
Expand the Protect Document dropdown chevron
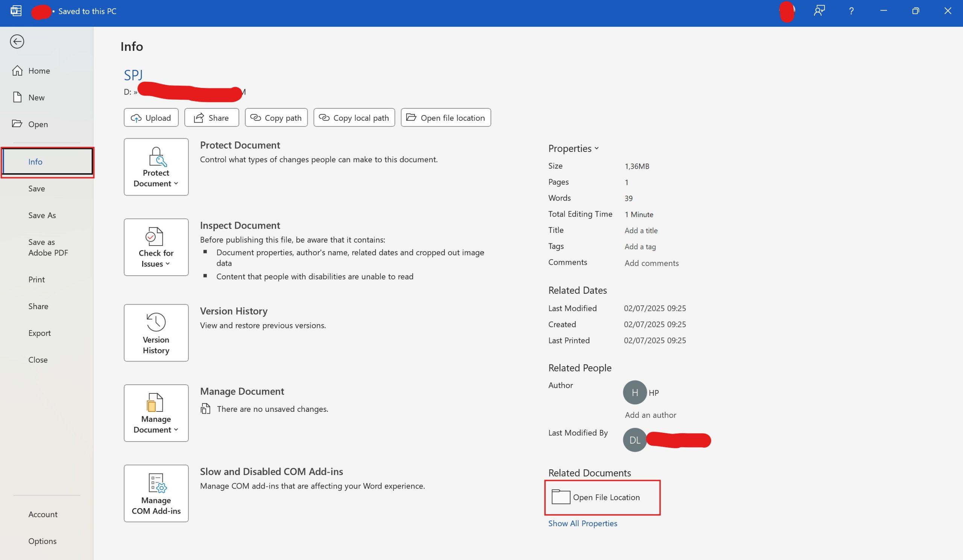(176, 184)
